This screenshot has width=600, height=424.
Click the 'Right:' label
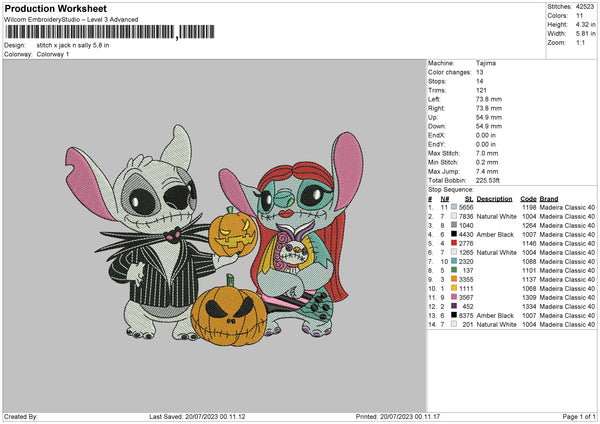point(436,108)
